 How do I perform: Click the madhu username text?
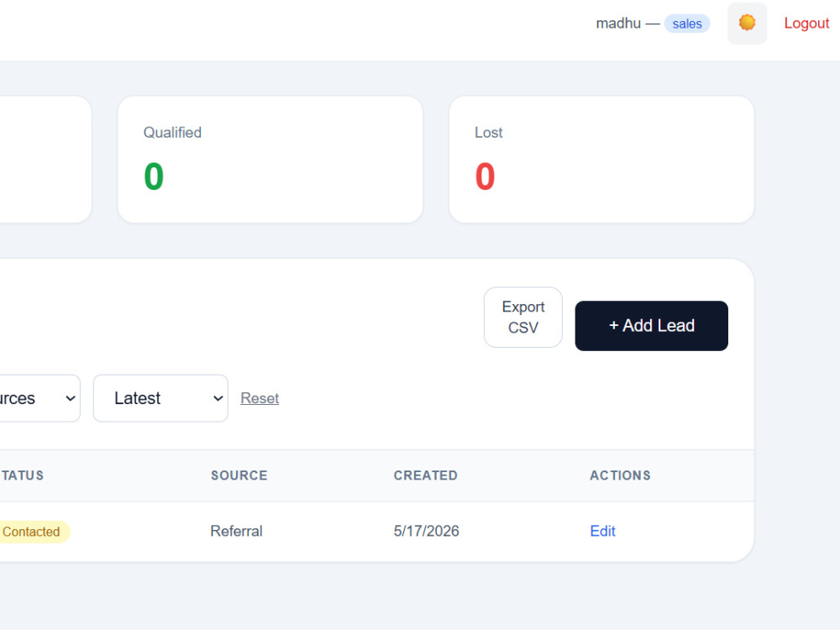pyautogui.click(x=618, y=23)
